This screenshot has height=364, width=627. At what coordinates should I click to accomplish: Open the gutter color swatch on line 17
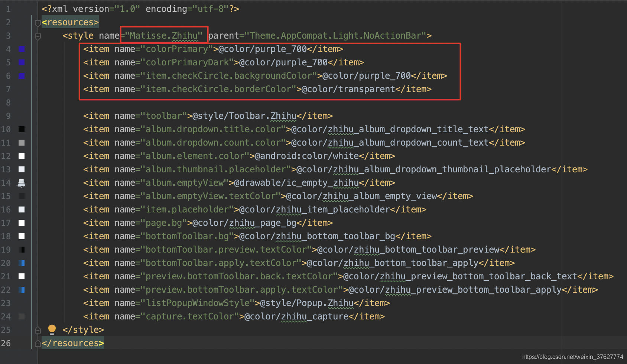click(22, 223)
